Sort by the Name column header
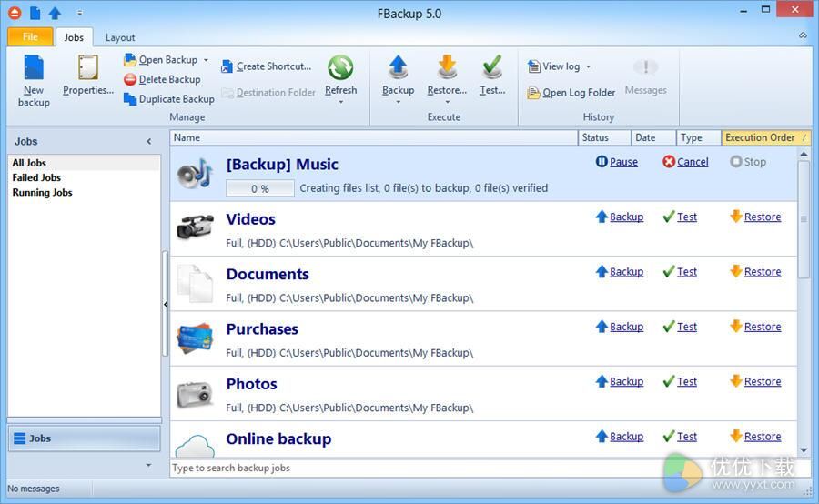819x504 pixels. (373, 137)
